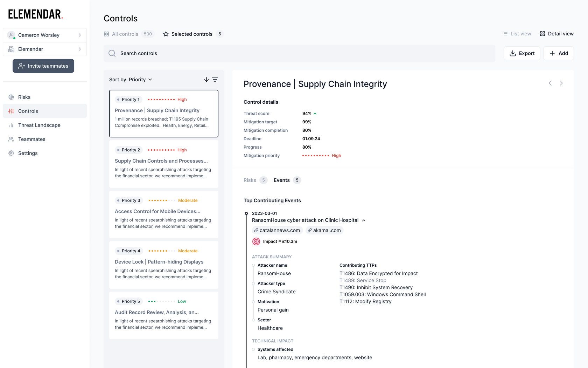The width and height of the screenshot is (588, 368).
Task: Click the next control arrow
Action: (x=561, y=83)
